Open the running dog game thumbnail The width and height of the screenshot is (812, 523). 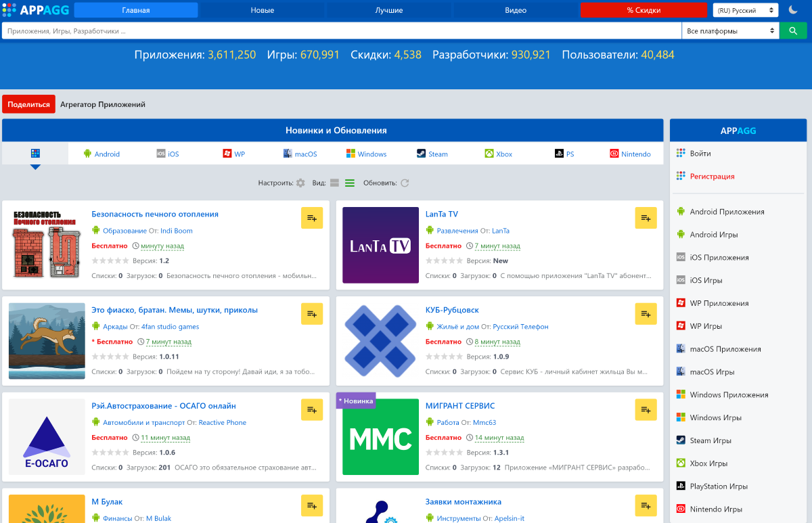tap(47, 341)
